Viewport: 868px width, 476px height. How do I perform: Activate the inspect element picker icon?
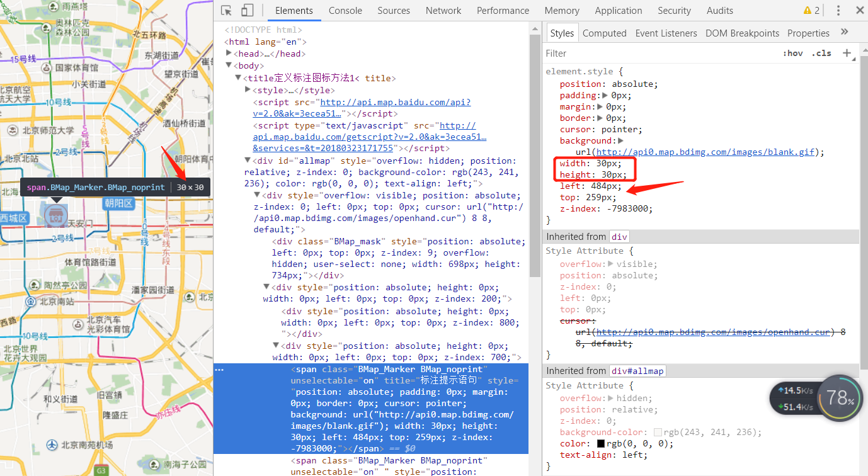(x=227, y=10)
